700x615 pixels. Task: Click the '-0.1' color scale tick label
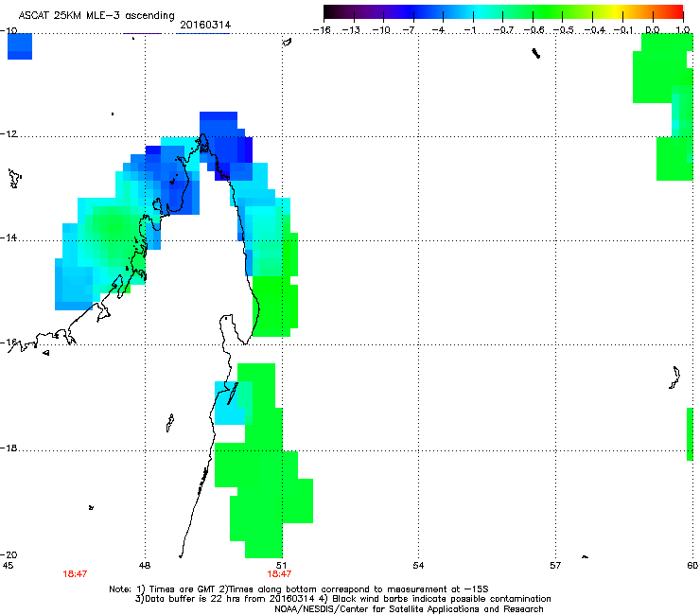[x=623, y=30]
